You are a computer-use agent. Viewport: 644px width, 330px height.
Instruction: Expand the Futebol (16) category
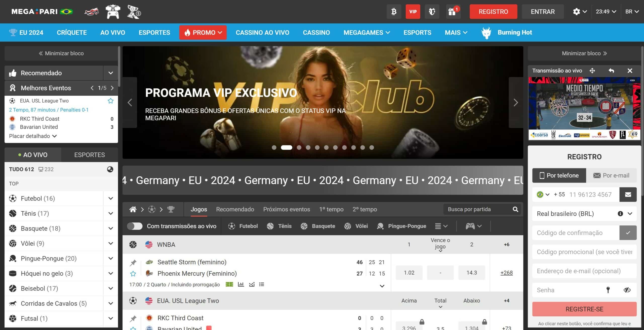coord(110,199)
